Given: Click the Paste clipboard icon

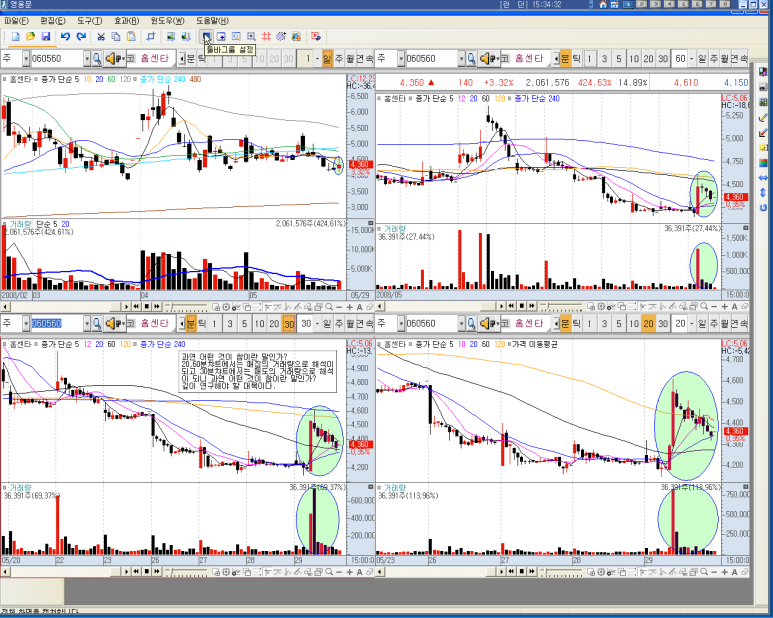Looking at the screenshot, I should point(132,37).
